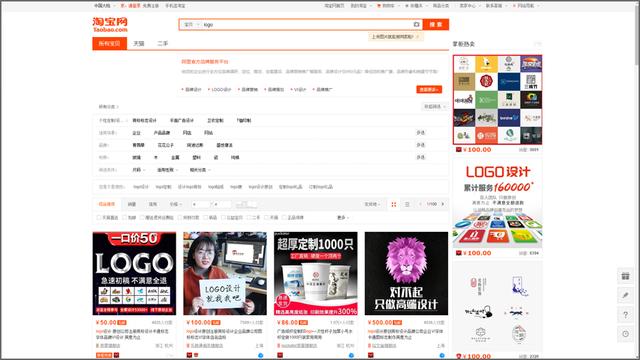Open the help question-mark sidebar icon
The width and height of the screenshot is (640, 360).
[x=625, y=315]
